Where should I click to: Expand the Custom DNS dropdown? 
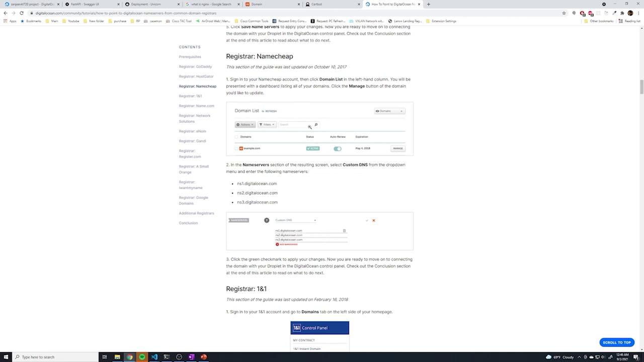tap(296, 220)
